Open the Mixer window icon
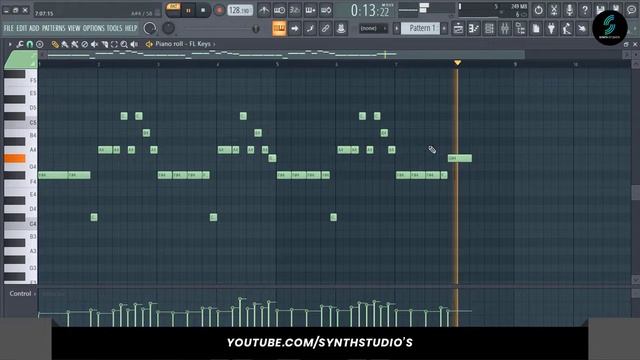 click(505, 29)
